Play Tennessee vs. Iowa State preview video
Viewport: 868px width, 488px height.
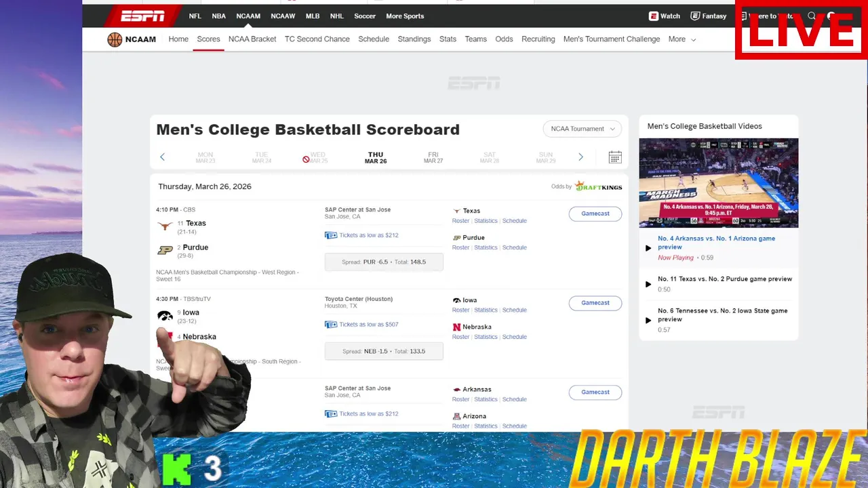(648, 320)
